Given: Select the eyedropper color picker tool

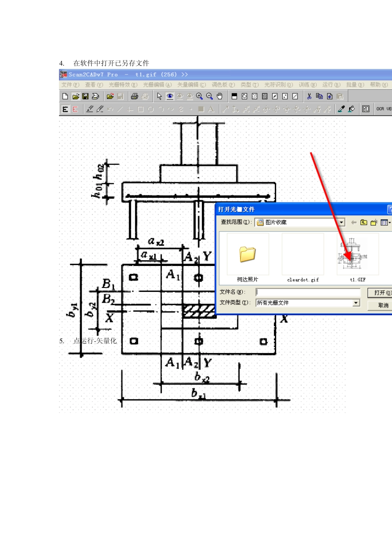Looking at the screenshot, I should (x=341, y=109).
